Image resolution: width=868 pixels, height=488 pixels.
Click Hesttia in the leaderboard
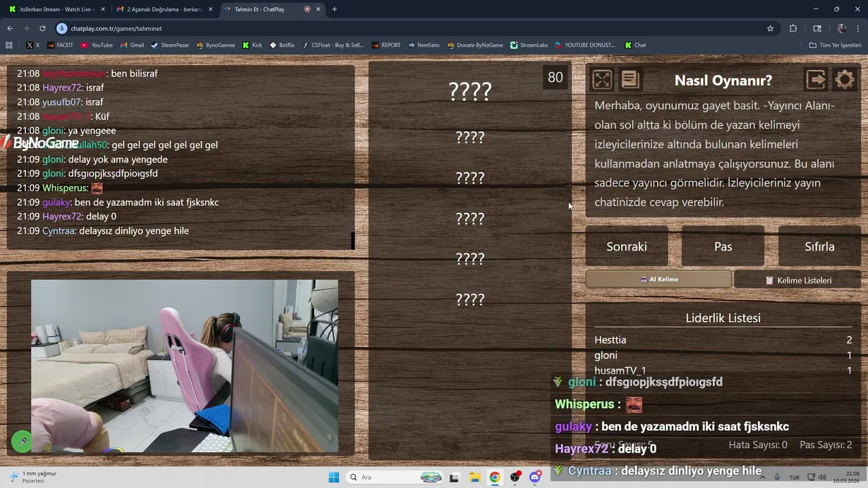pos(610,340)
